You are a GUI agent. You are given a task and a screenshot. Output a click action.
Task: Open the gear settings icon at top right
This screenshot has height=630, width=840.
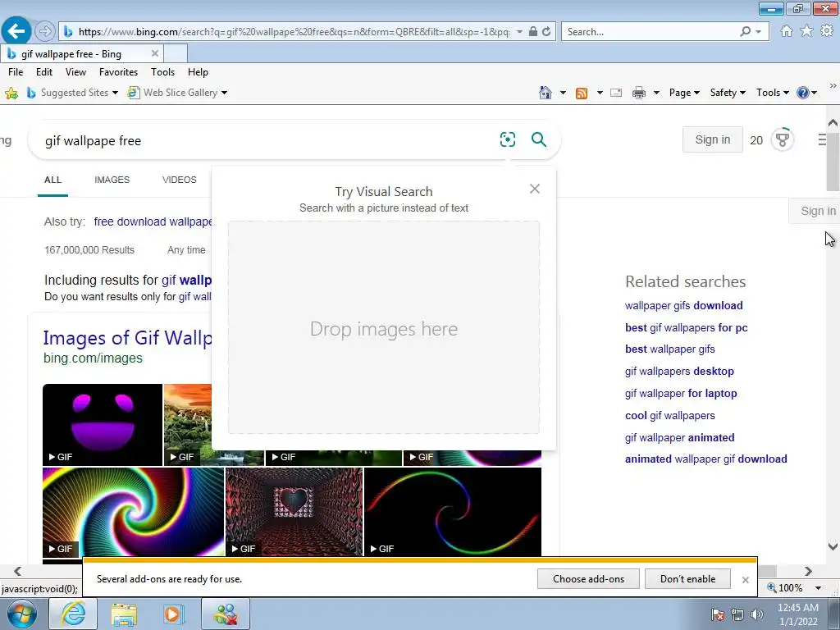(827, 31)
